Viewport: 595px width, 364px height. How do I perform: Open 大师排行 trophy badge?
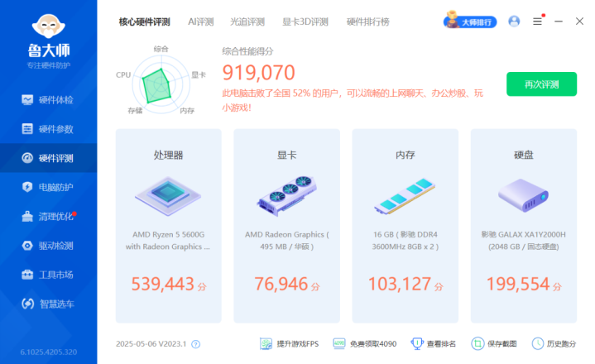(x=470, y=21)
